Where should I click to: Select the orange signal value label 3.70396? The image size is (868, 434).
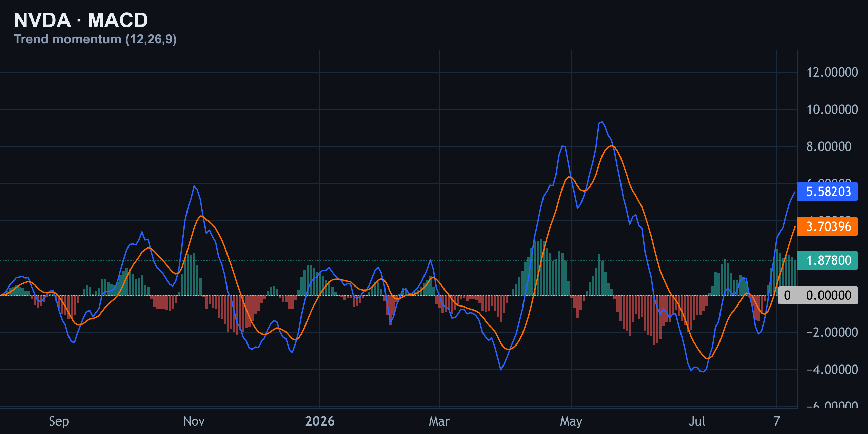point(828,226)
